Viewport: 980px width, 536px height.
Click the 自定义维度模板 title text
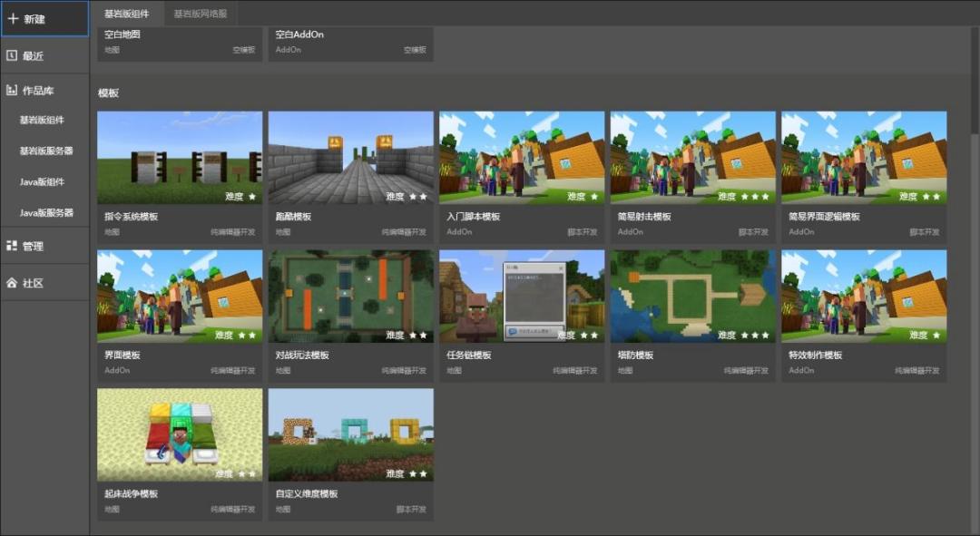(x=307, y=493)
